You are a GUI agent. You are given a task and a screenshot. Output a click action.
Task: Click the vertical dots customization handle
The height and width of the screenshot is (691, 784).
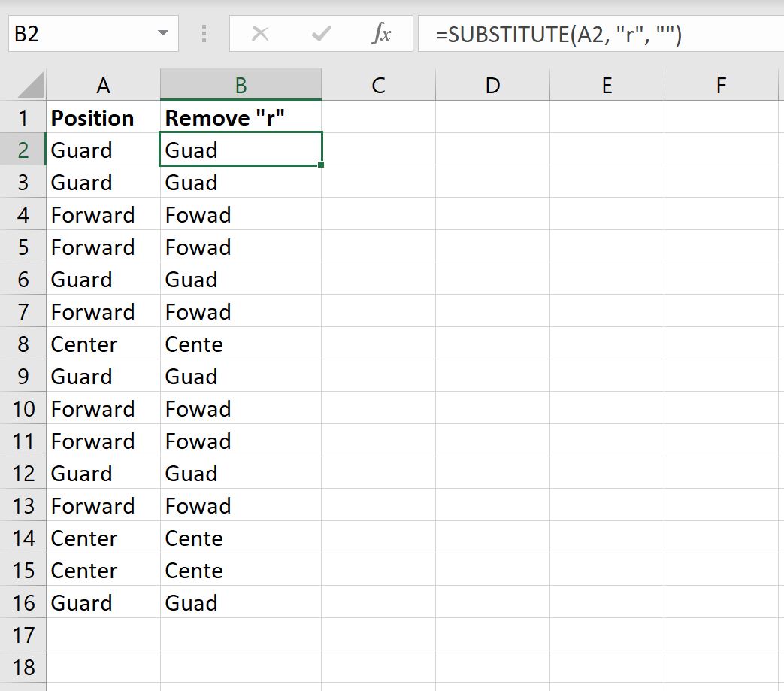(x=204, y=33)
